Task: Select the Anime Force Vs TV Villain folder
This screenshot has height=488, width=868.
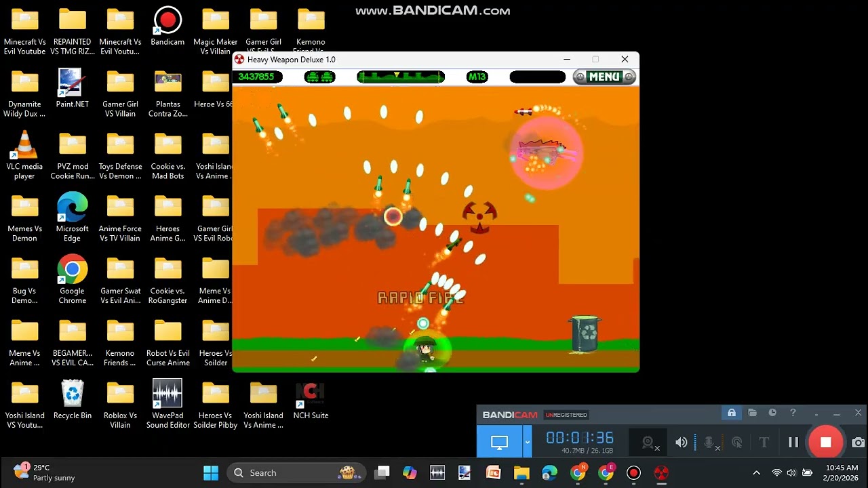Action: 120,217
